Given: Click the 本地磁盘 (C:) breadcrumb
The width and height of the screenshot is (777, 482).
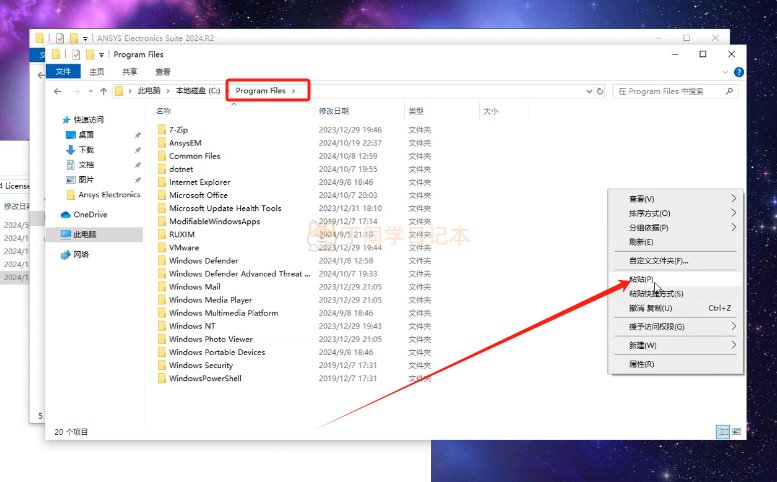Looking at the screenshot, I should tap(199, 91).
